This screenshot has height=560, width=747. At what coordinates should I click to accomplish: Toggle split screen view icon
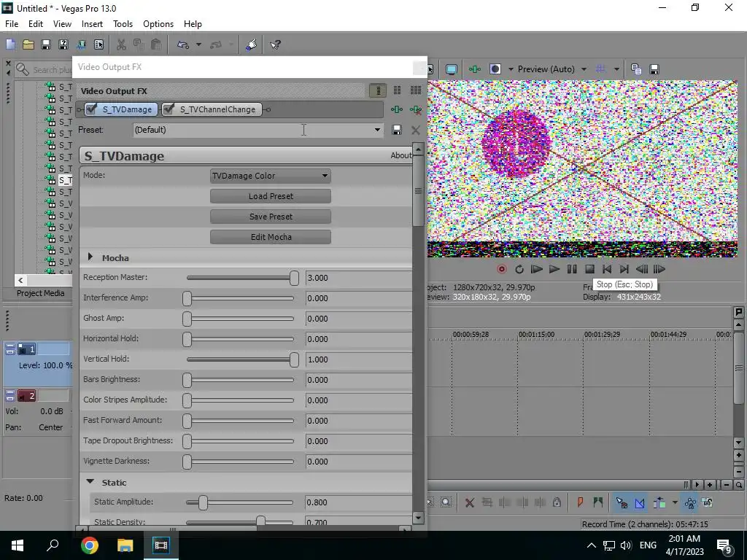tap(495, 69)
